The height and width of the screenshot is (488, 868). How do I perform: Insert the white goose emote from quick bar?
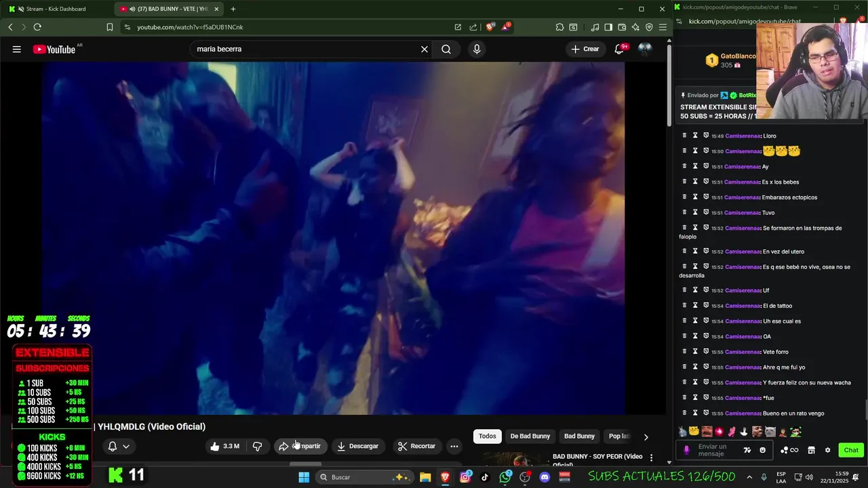[x=745, y=432]
